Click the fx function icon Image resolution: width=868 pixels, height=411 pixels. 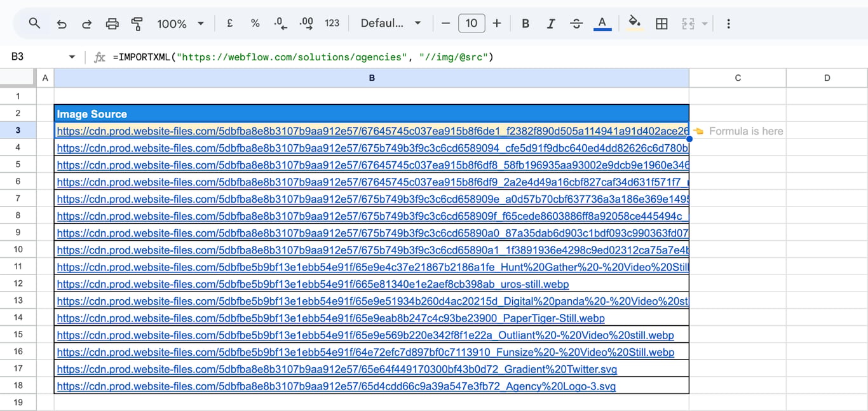click(x=99, y=57)
